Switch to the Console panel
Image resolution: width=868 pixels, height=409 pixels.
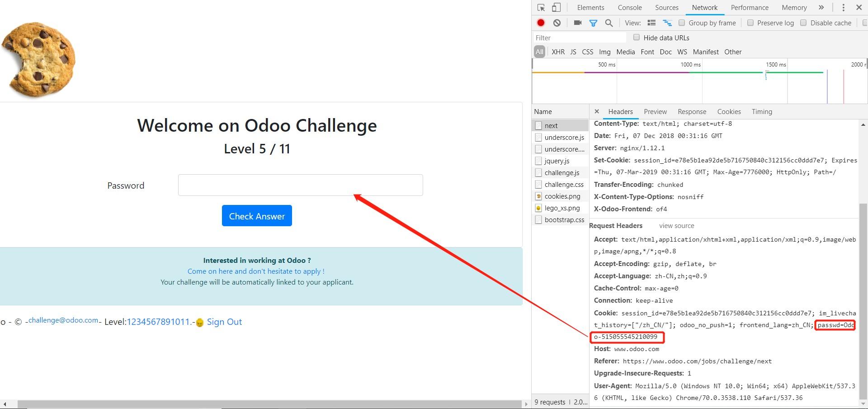tap(629, 7)
